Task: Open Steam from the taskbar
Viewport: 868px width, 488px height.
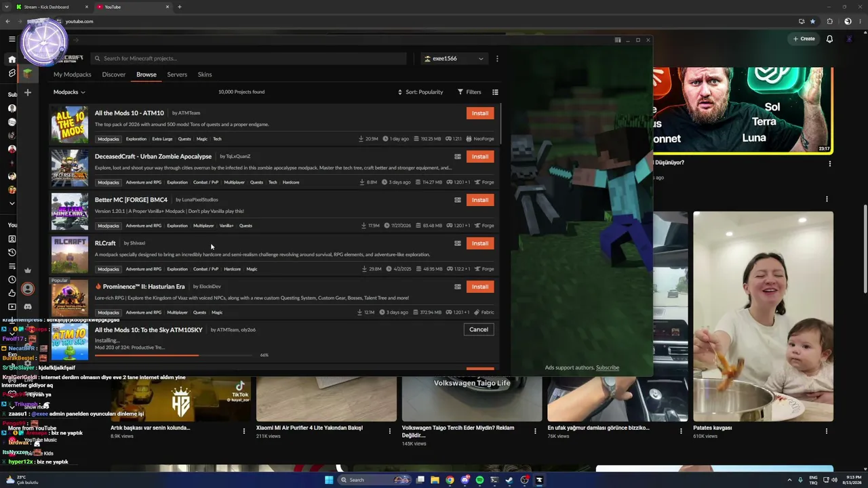Action: [509, 480]
